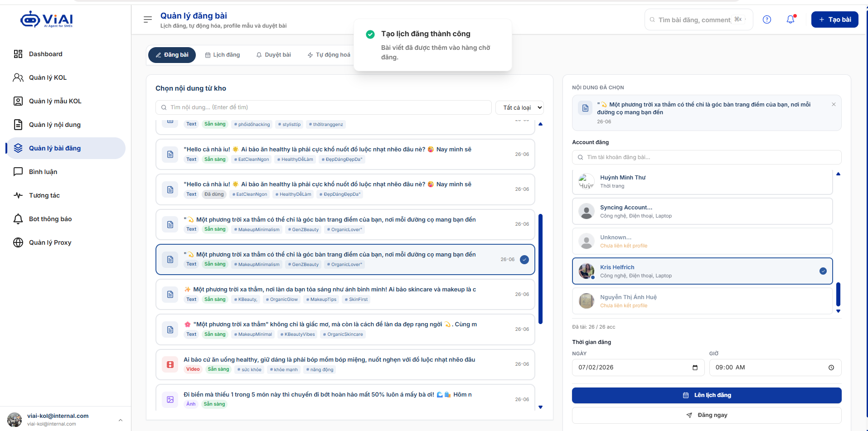The image size is (868, 431).
Task: Click the video icon of the healthy post
Action: 170,364
